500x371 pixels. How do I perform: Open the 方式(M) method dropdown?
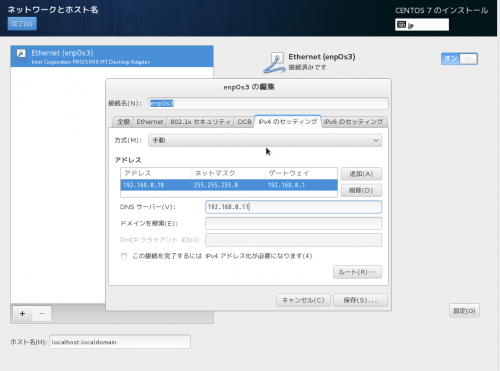[x=265, y=140]
